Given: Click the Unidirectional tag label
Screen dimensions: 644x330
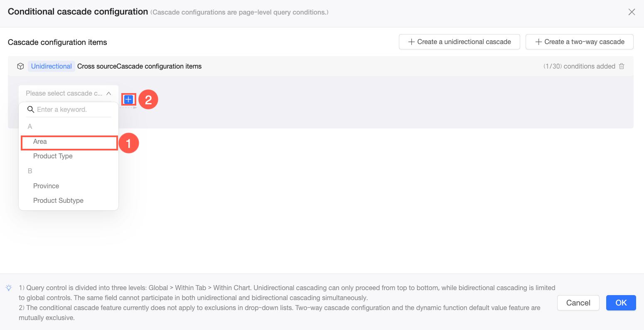Looking at the screenshot, I should tap(52, 66).
